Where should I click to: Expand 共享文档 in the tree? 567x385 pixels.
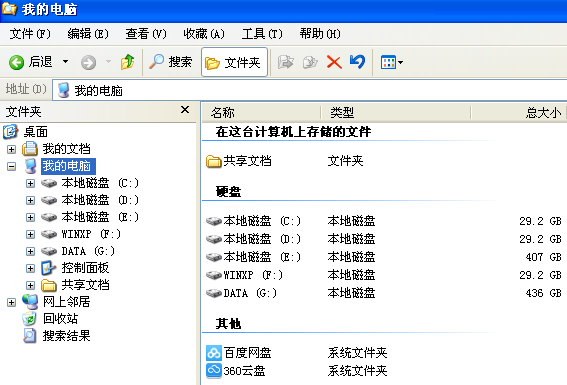click(x=30, y=286)
